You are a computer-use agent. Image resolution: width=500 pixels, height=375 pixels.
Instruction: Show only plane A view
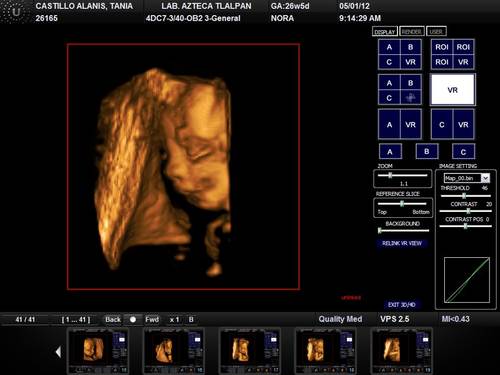[390, 152]
